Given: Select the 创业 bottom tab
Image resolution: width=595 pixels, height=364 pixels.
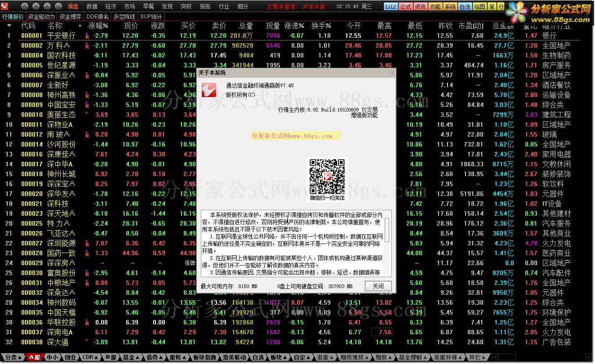Looking at the screenshot, I should click(x=71, y=357).
